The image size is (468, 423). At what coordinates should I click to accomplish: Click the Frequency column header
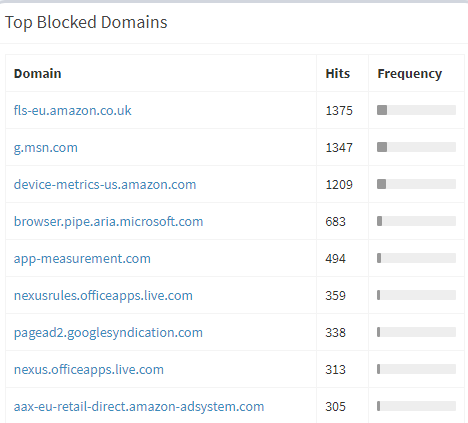pyautogui.click(x=410, y=73)
